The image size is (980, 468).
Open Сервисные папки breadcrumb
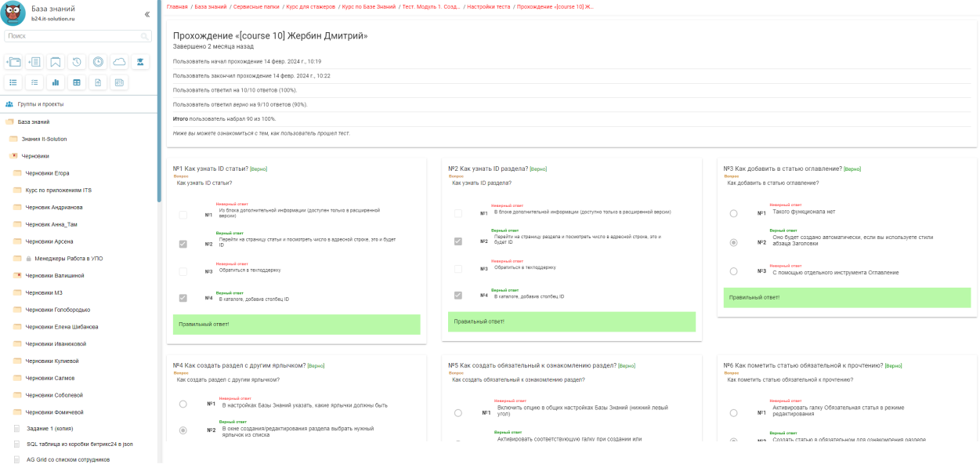coord(255,6)
